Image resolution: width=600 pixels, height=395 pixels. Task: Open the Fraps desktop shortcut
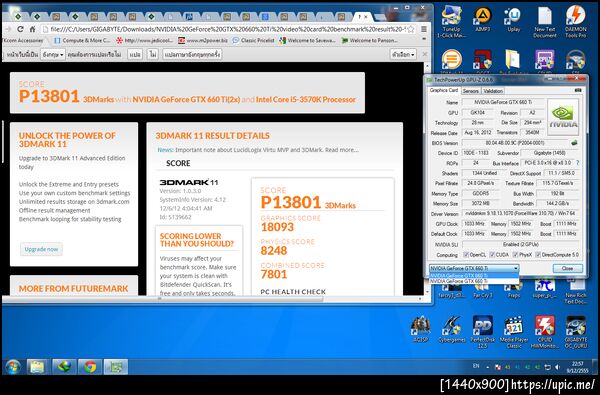click(514, 289)
